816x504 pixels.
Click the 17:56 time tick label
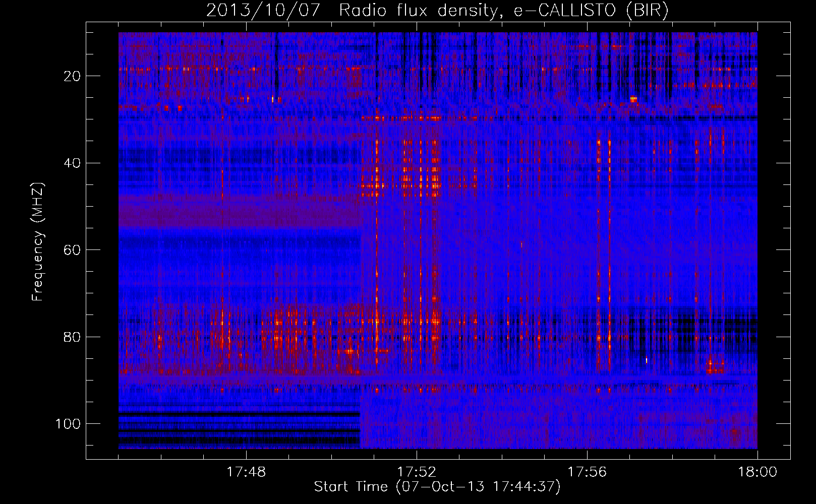coord(587,472)
